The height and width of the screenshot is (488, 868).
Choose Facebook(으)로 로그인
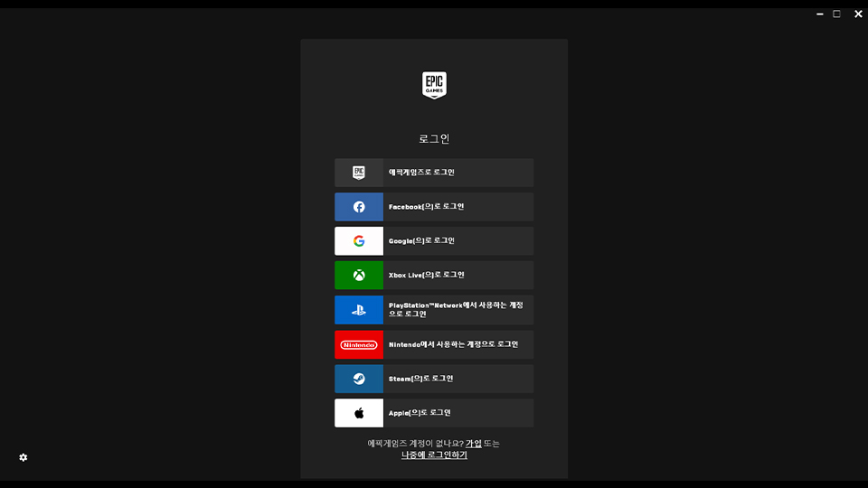pyautogui.click(x=434, y=207)
